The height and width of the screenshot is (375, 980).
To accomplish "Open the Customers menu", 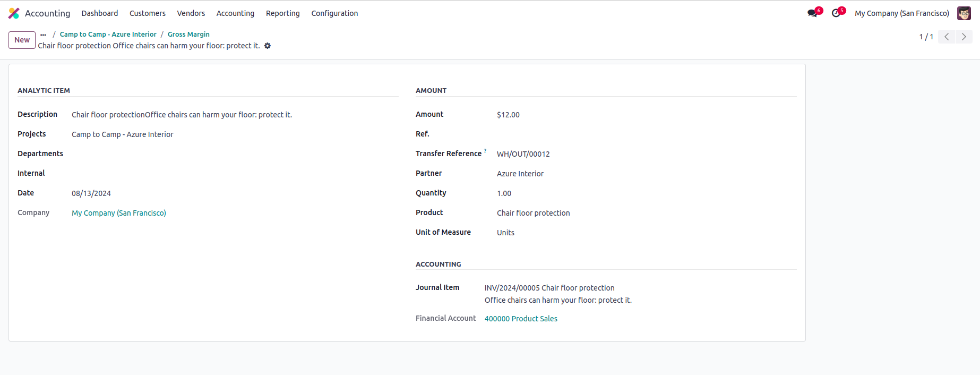I will pyautogui.click(x=147, y=13).
